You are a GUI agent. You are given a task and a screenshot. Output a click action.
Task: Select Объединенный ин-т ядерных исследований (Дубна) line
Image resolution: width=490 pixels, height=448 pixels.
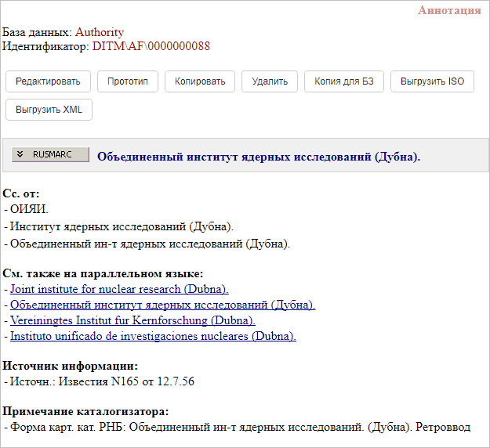pyautogui.click(x=150, y=244)
